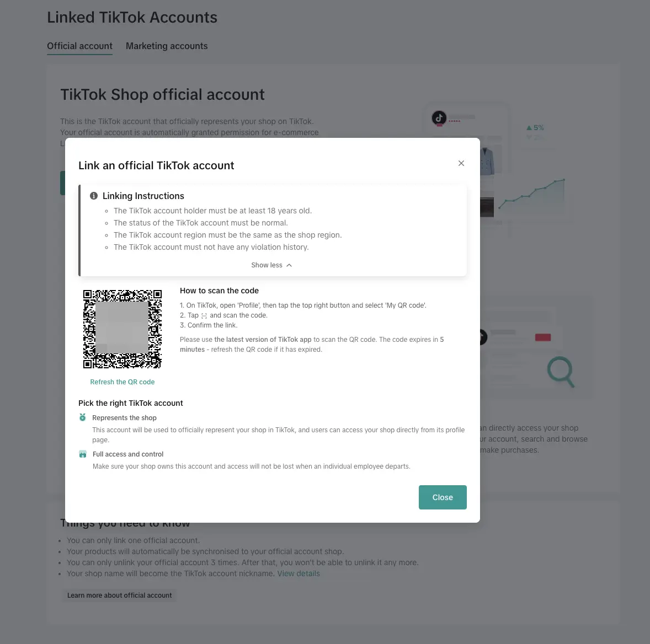This screenshot has height=644, width=650.
Task: Click the chevron next to Show less text
Action: [x=290, y=265]
